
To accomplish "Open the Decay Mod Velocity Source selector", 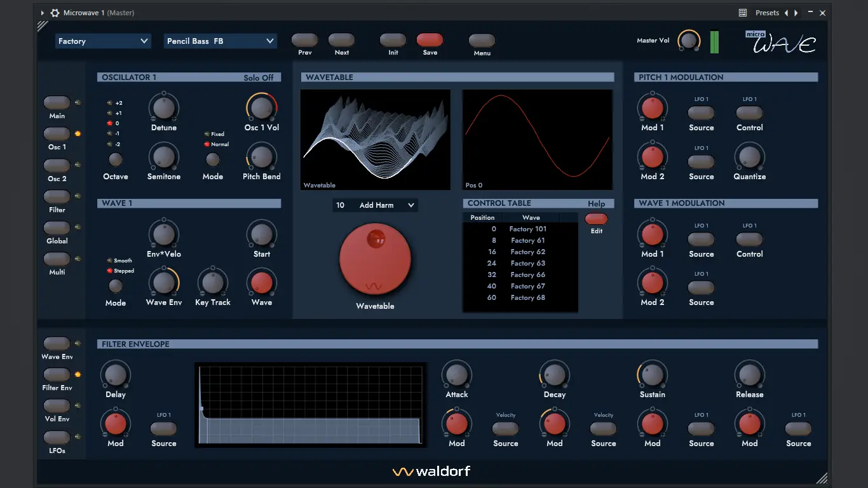I will click(604, 429).
